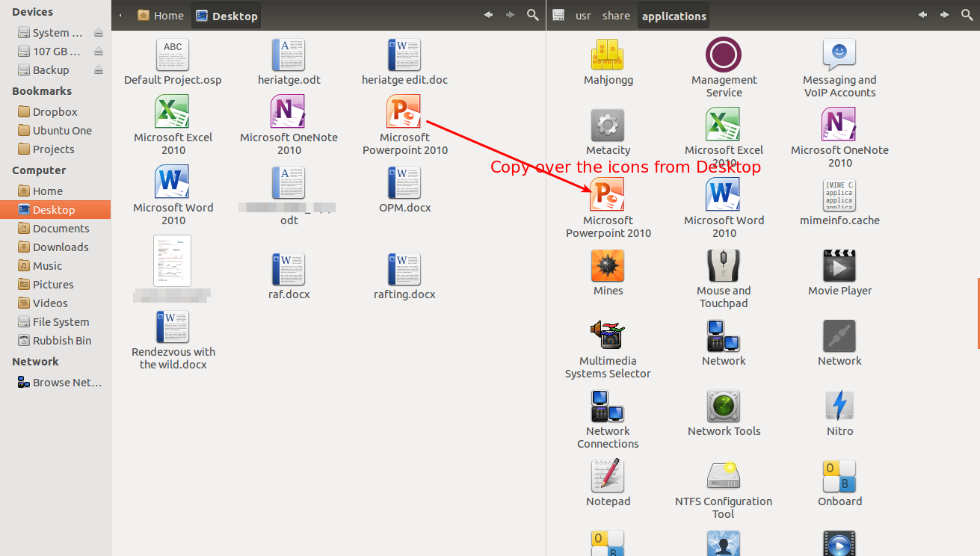980x556 pixels.
Task: Select Management Service launcher
Action: pos(724,55)
